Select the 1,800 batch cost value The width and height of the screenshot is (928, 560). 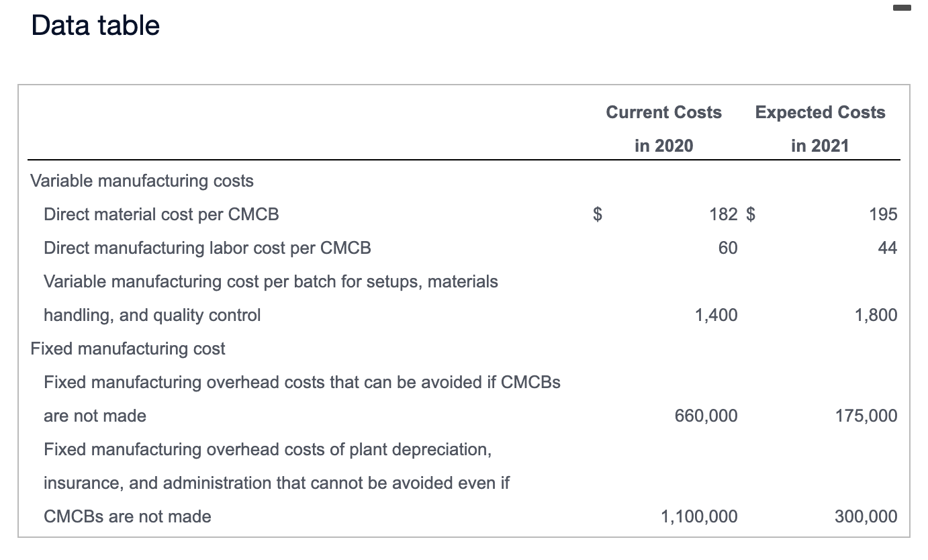click(875, 315)
